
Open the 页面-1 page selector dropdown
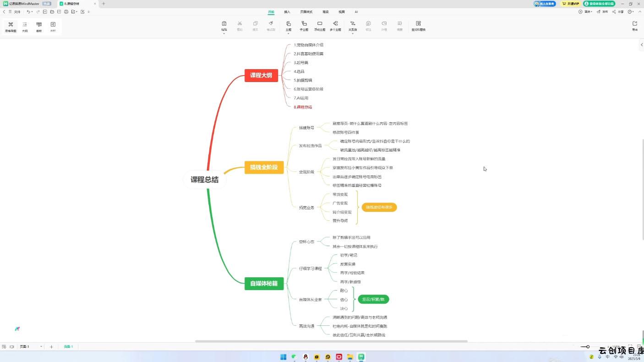[x=41, y=347]
